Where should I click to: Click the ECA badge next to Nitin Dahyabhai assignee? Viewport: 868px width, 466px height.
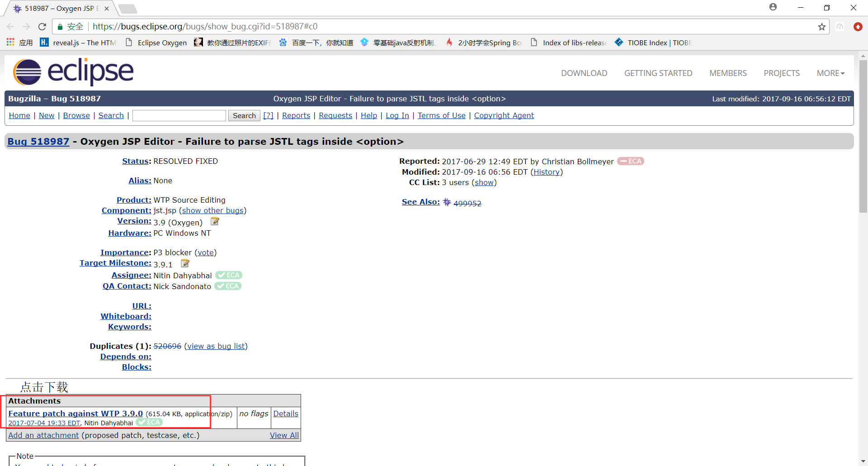[x=229, y=275]
